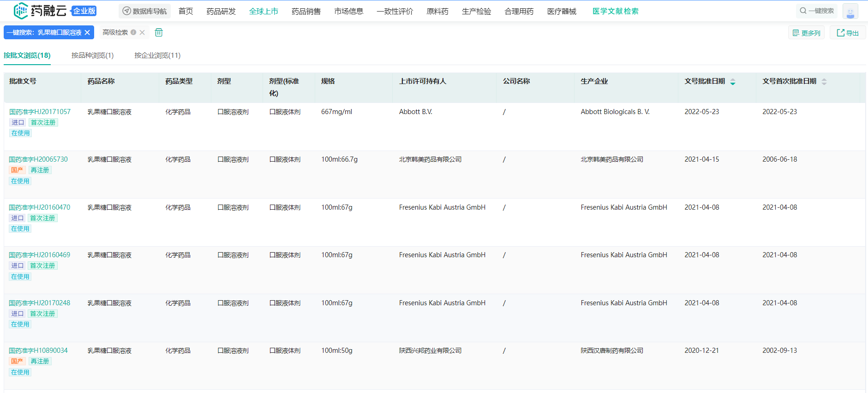
Task: Open approval 国药准字HJ20160470
Action: tap(40, 207)
